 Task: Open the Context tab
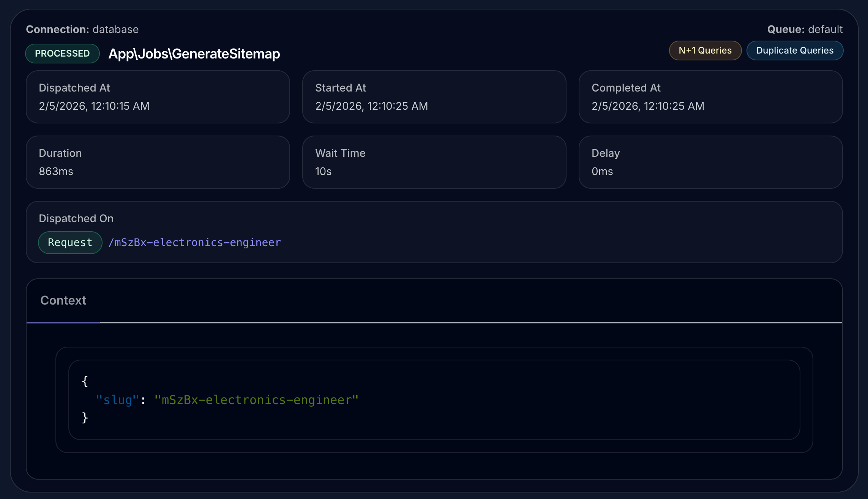[63, 300]
